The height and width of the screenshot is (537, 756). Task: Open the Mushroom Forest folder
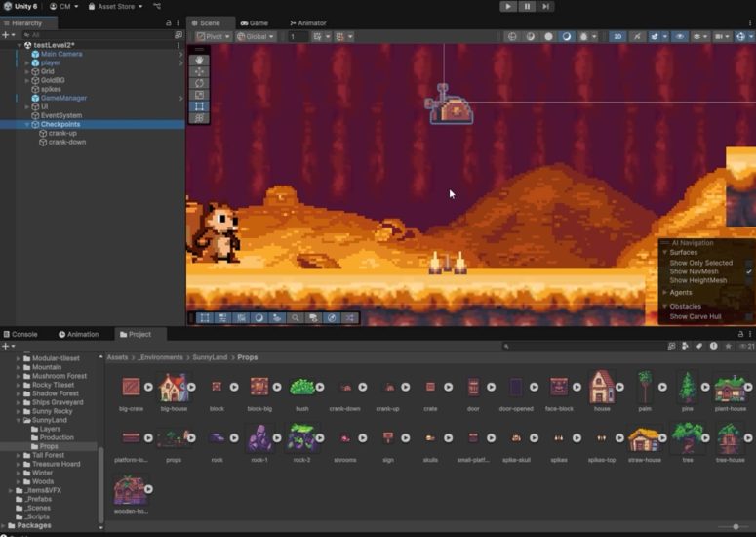tap(60, 376)
